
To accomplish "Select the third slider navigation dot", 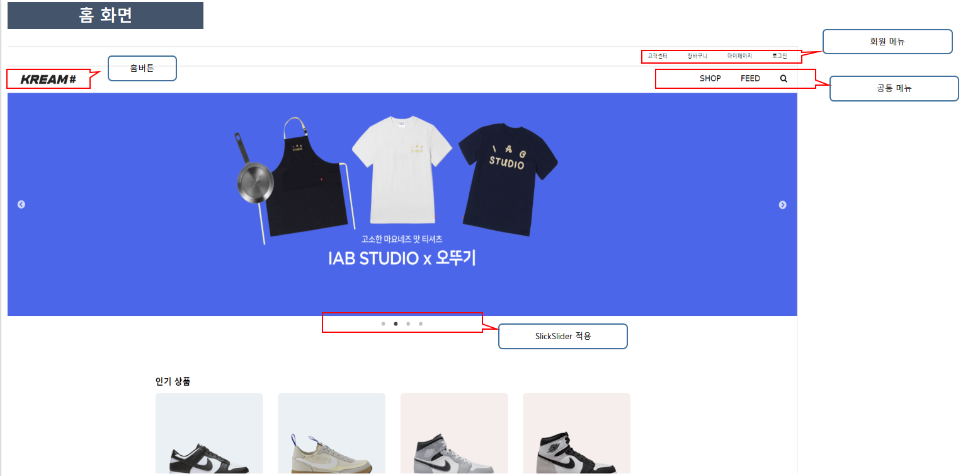I will coord(408,323).
